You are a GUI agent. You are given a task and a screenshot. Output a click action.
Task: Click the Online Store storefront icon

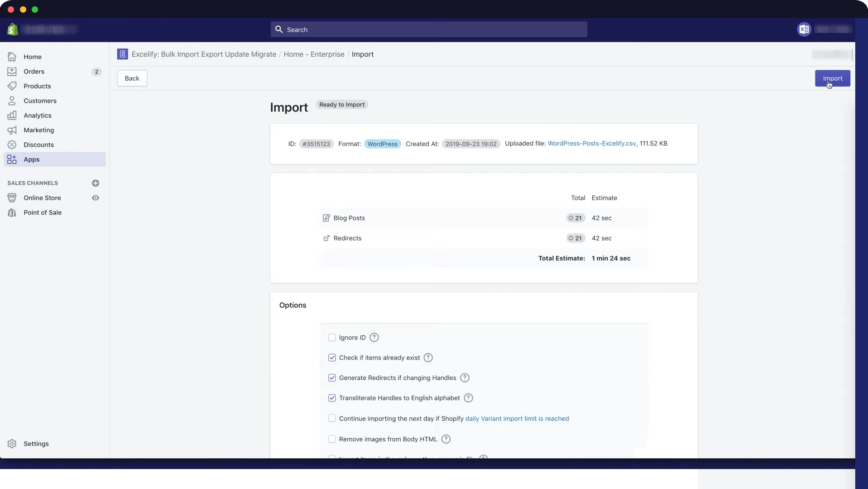[12, 198]
